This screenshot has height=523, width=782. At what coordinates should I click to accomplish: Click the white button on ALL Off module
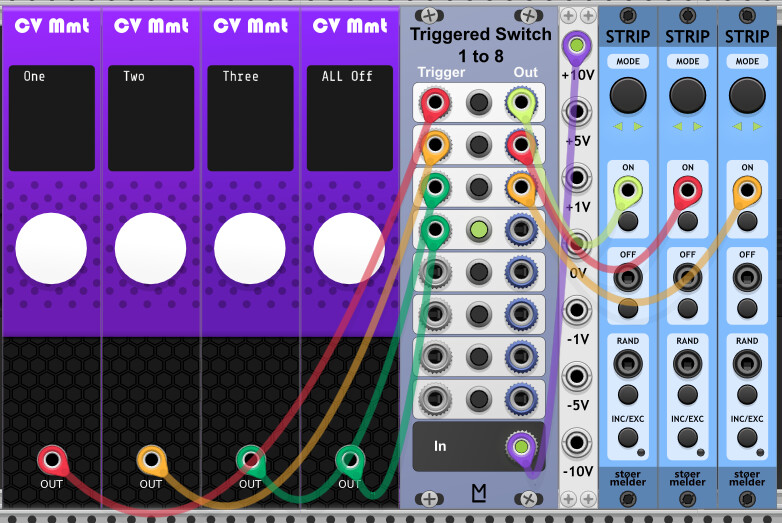click(349, 248)
